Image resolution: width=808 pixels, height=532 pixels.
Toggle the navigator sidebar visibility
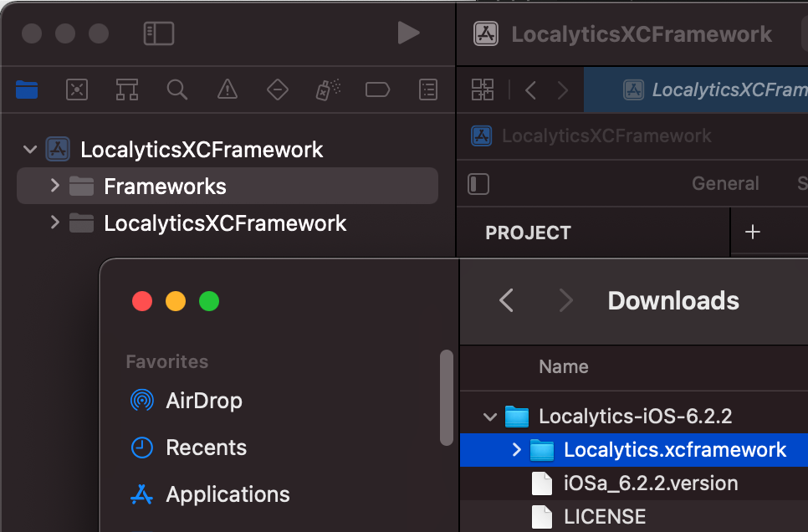(159, 33)
